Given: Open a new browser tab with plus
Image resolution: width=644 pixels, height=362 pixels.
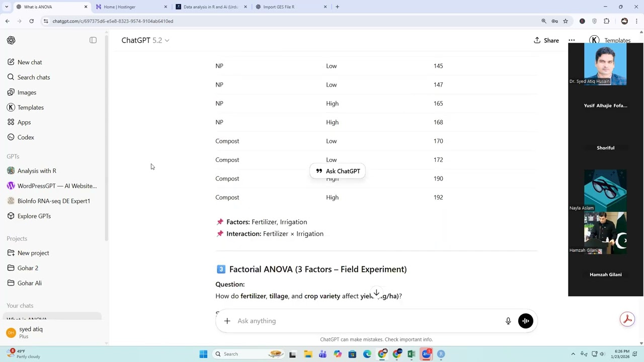Looking at the screenshot, I should click(x=337, y=7).
